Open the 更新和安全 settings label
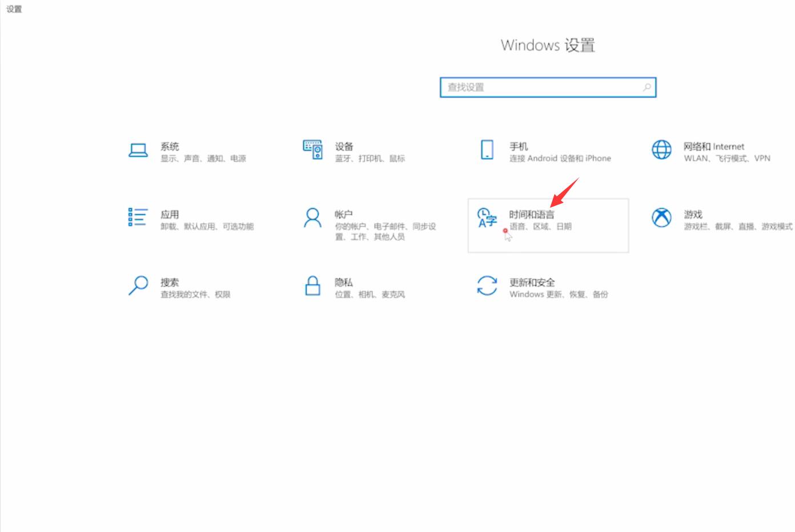The image size is (795, 532). tap(532, 282)
